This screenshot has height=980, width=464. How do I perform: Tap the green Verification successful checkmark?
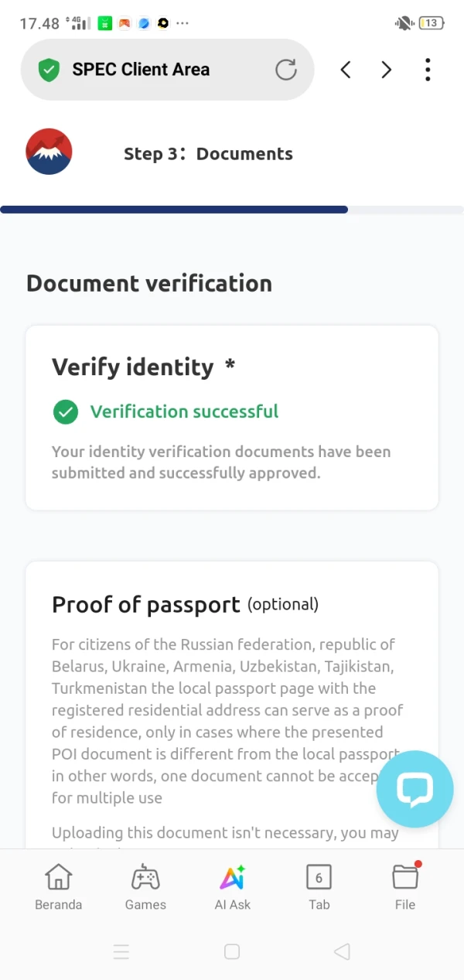coord(66,411)
